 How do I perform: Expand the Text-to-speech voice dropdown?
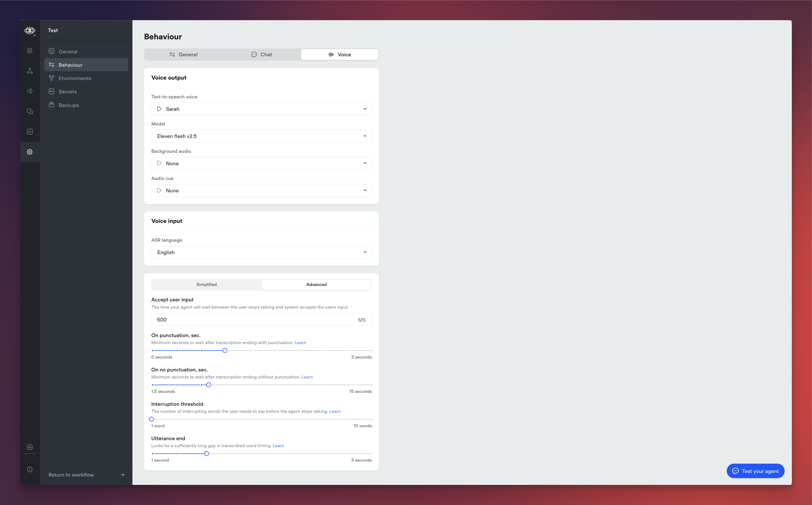click(x=365, y=109)
